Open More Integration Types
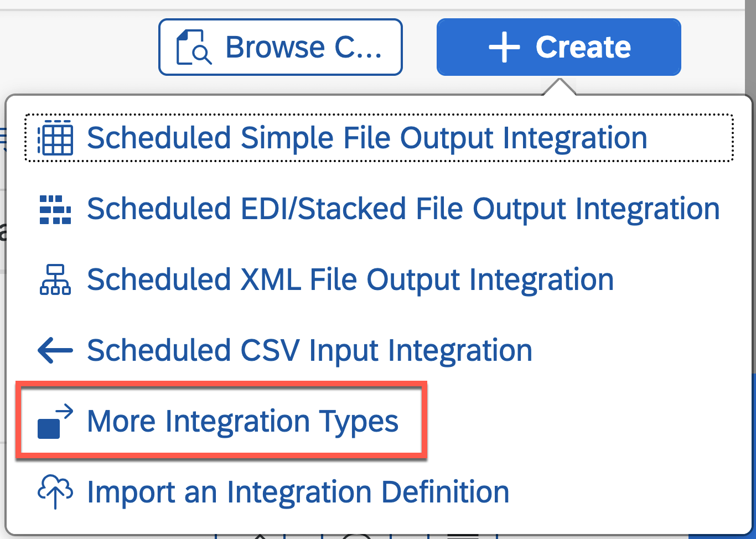 click(242, 421)
